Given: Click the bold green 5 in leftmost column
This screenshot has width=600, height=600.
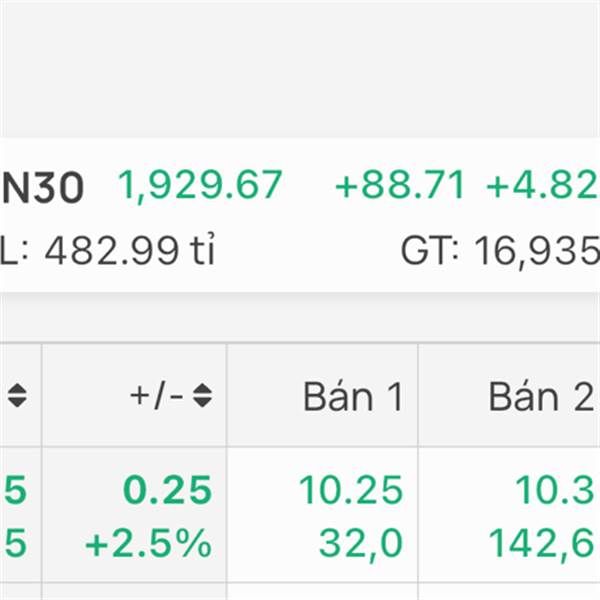Looking at the screenshot, I should click(15, 490).
